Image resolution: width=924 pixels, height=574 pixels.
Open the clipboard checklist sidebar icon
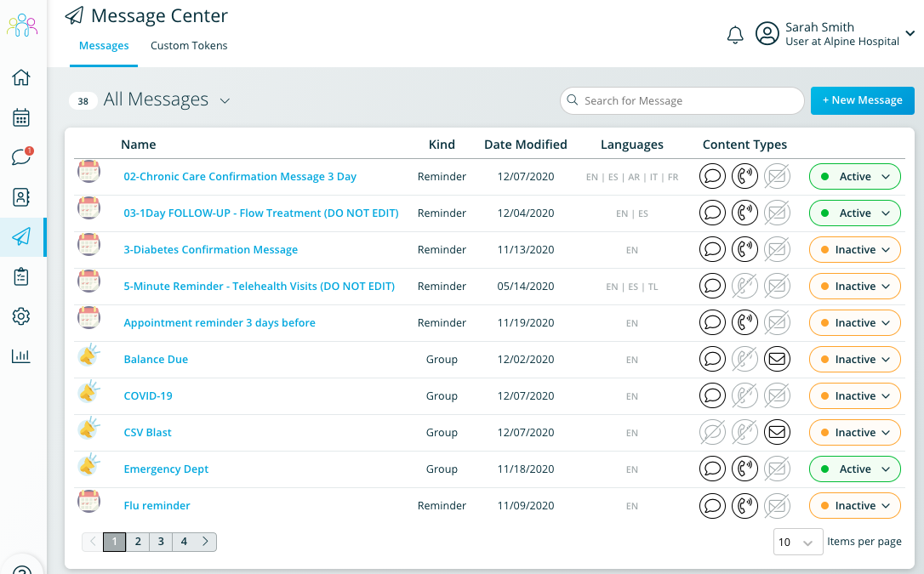click(x=21, y=276)
